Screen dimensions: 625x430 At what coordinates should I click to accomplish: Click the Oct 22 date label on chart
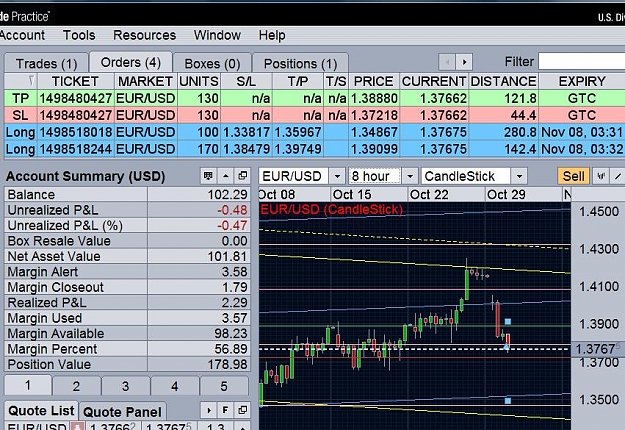(x=429, y=194)
